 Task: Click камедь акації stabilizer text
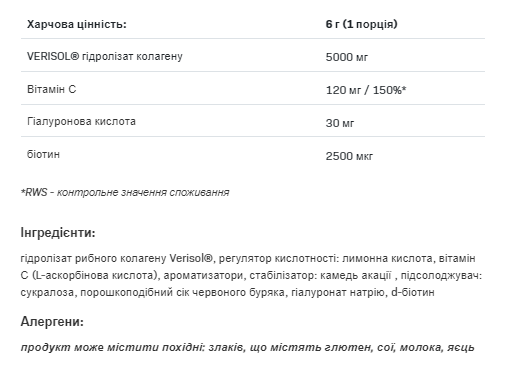click(x=355, y=275)
